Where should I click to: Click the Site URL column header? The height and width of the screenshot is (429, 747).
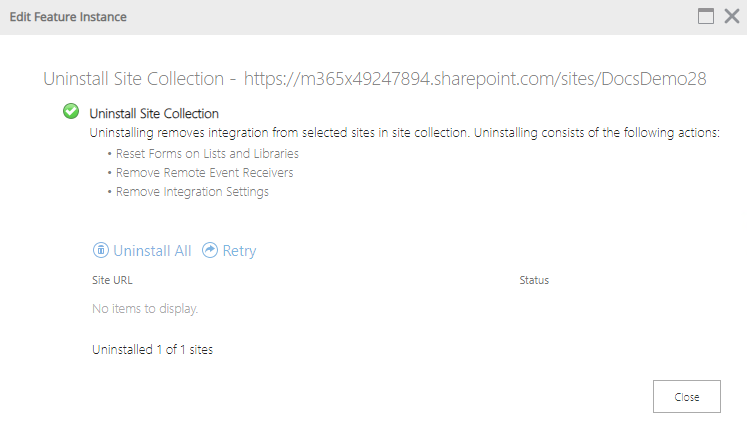click(x=112, y=280)
